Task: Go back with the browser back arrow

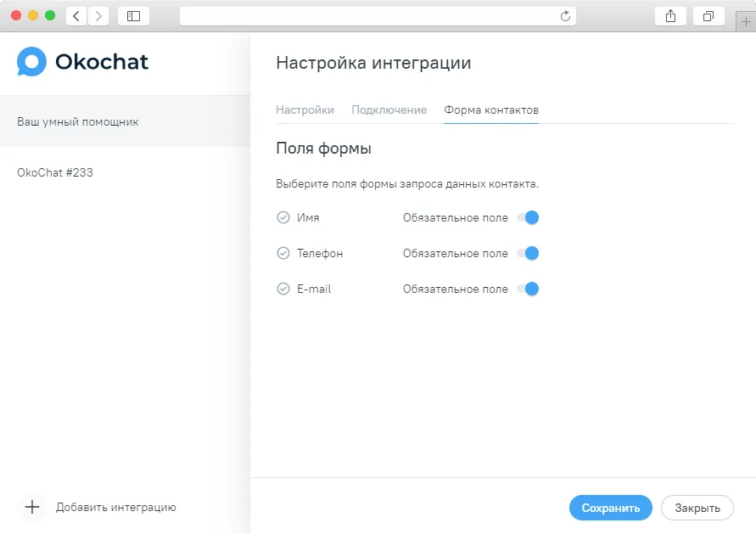Action: (x=76, y=16)
